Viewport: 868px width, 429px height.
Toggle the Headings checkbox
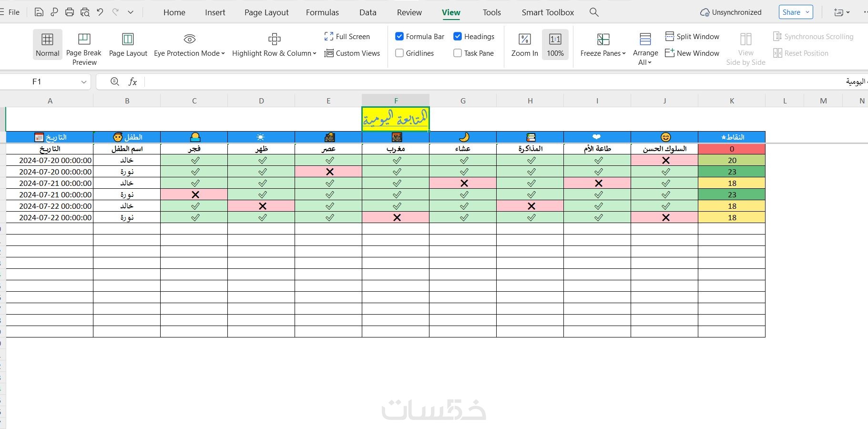click(x=458, y=36)
